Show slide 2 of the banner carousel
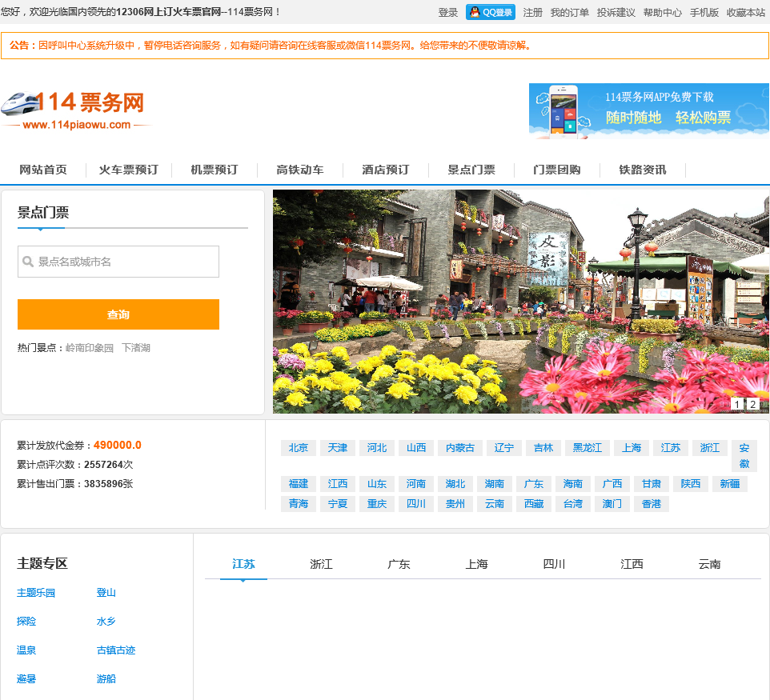 coord(753,404)
